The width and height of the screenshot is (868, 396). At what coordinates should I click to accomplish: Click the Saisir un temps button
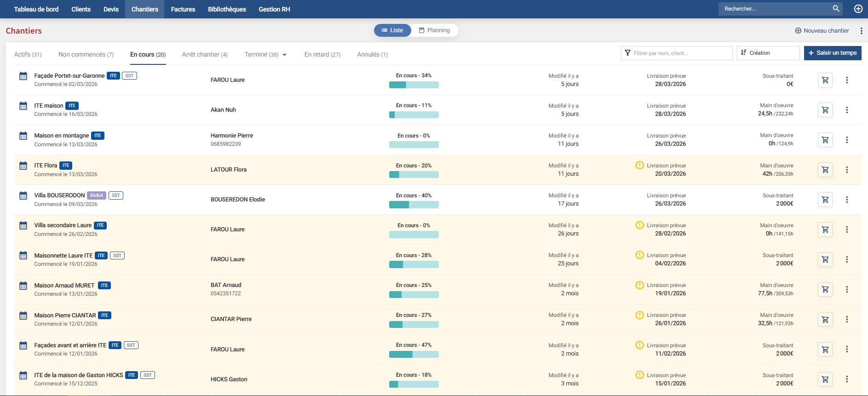point(832,53)
